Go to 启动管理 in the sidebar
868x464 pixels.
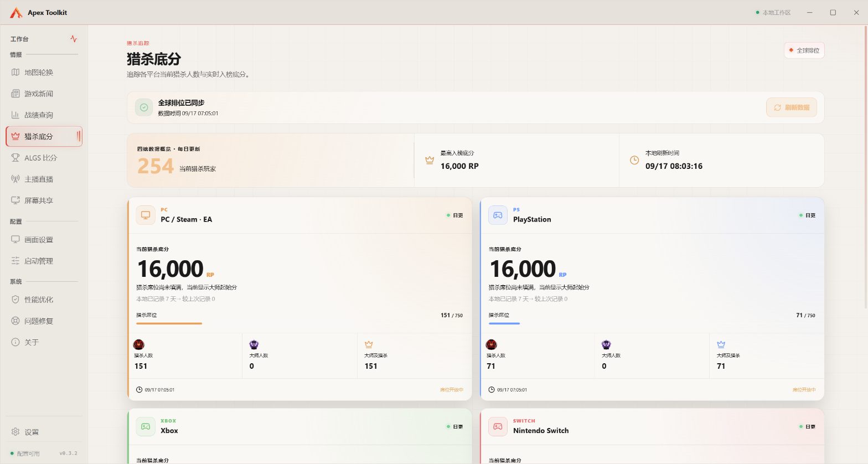pos(44,261)
